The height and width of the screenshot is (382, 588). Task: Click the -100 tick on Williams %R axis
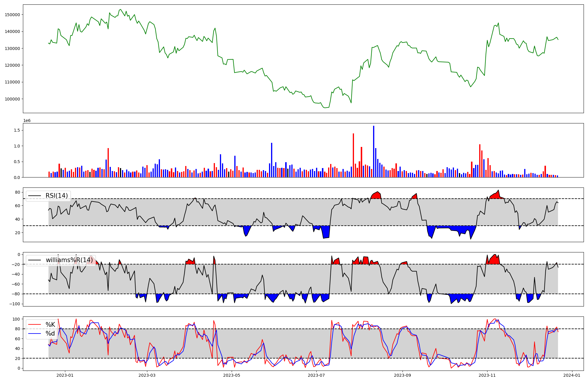(14, 304)
